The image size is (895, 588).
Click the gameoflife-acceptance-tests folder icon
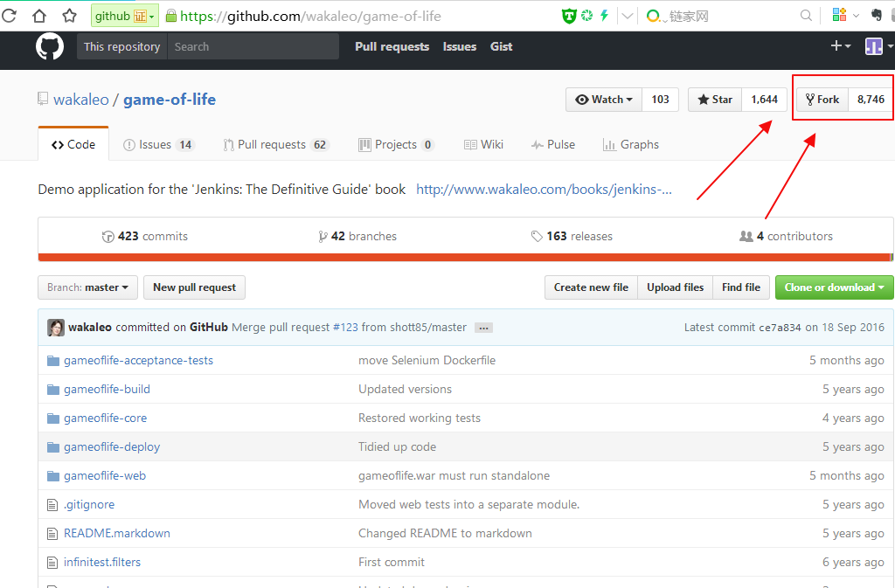53,361
